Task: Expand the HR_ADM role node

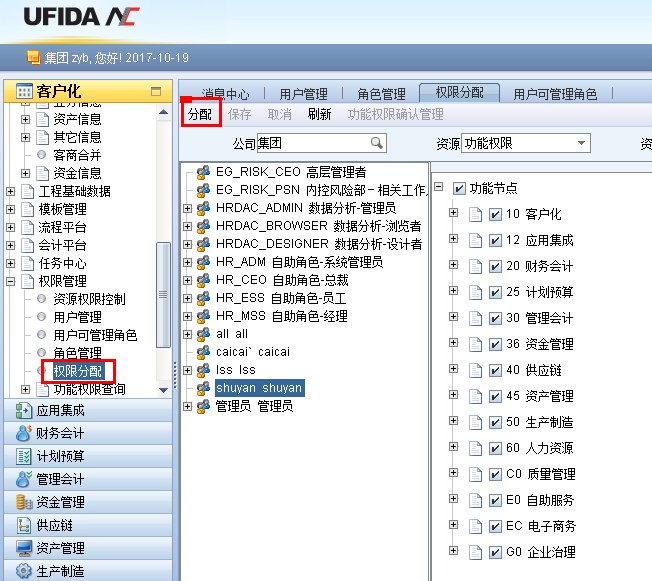Action: point(188,262)
